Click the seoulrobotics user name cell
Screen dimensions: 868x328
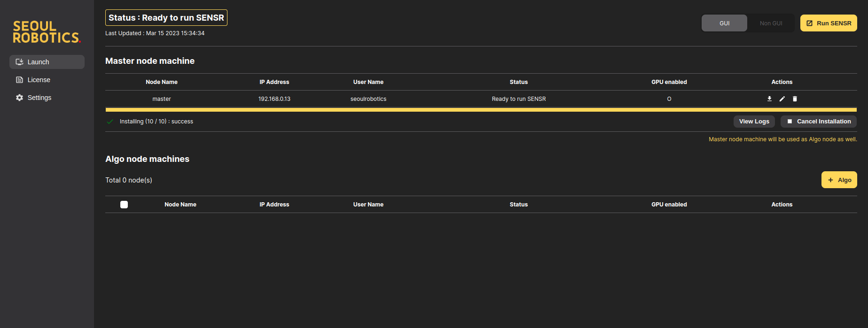click(x=368, y=99)
